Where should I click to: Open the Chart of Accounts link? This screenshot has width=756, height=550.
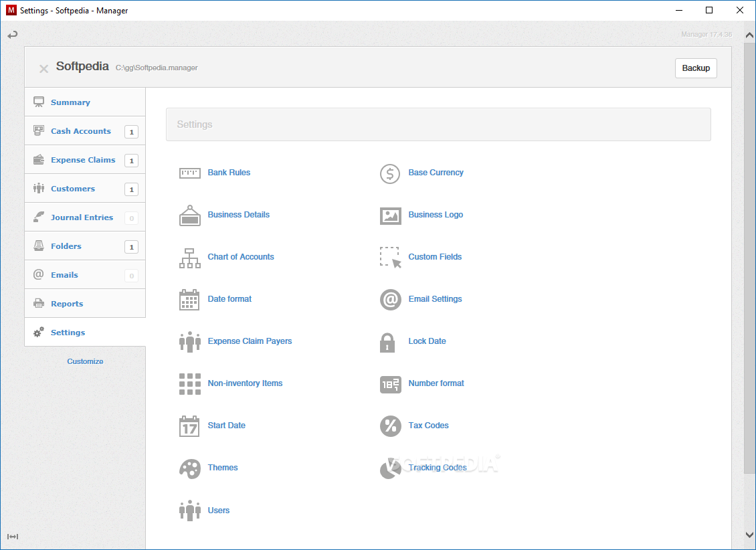click(x=241, y=257)
